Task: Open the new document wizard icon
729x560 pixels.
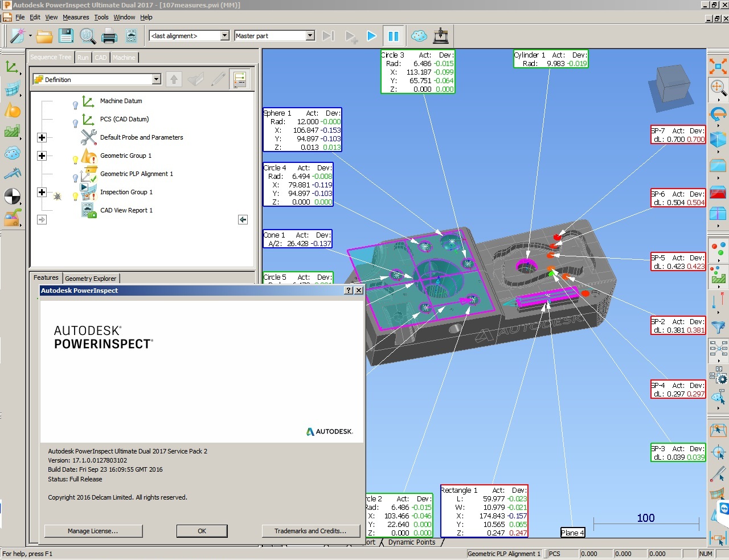Action: click(x=18, y=35)
